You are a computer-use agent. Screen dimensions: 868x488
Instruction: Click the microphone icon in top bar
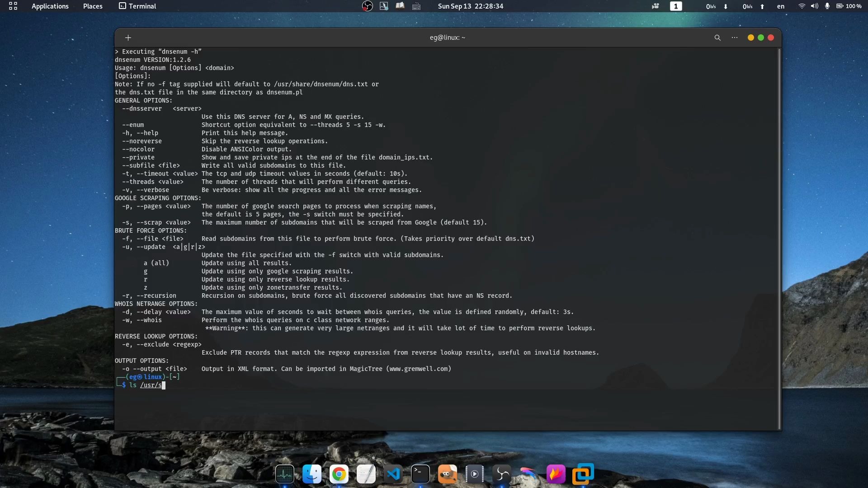coord(827,6)
